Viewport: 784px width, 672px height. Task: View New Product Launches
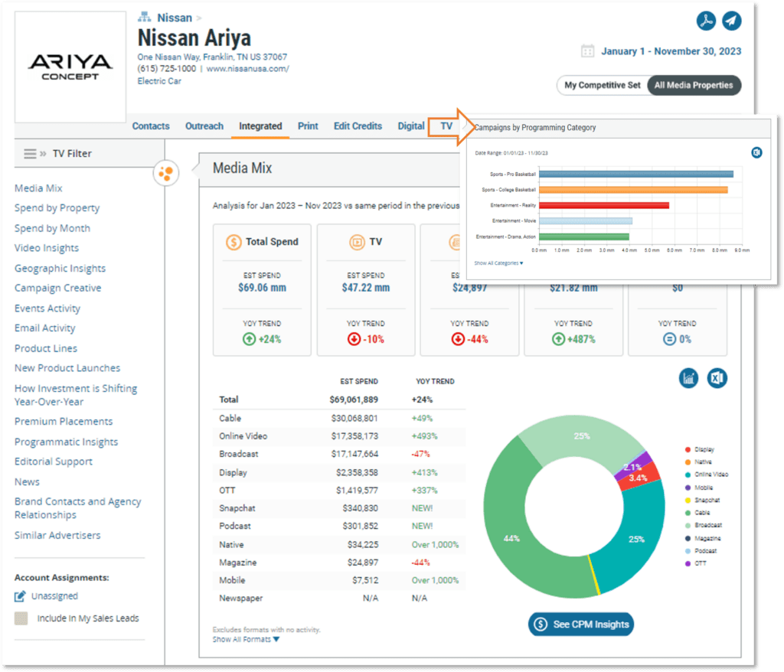[67, 368]
